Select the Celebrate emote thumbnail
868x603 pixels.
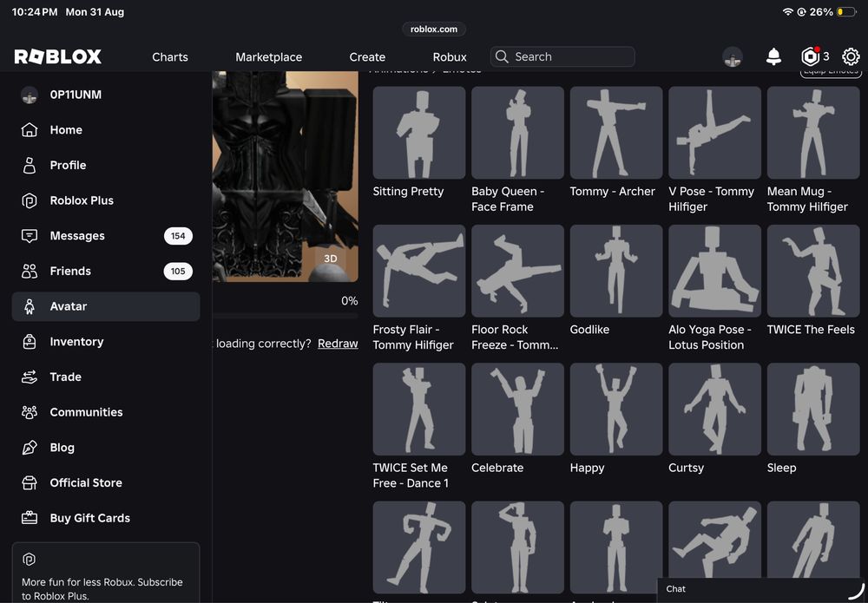click(517, 410)
